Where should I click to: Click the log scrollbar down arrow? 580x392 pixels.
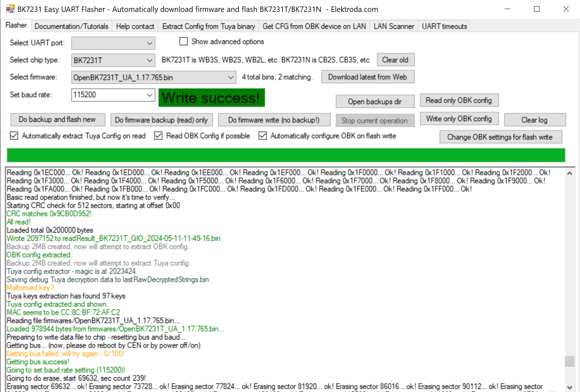click(570, 387)
